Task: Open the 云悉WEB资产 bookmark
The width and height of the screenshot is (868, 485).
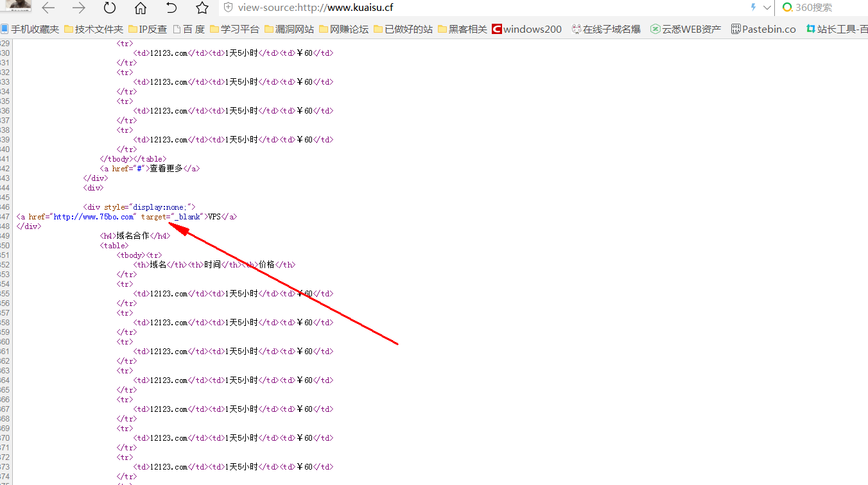Action: (686, 29)
